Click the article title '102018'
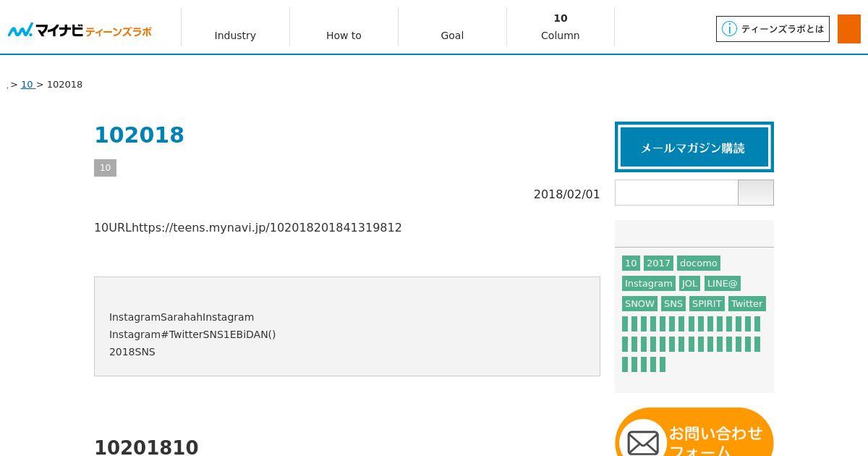Viewport: 868px width, 456px height. tap(139, 135)
